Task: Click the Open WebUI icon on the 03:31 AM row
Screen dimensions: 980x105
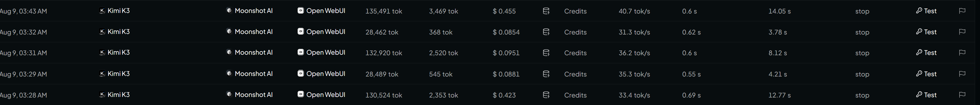Action: 301,52
